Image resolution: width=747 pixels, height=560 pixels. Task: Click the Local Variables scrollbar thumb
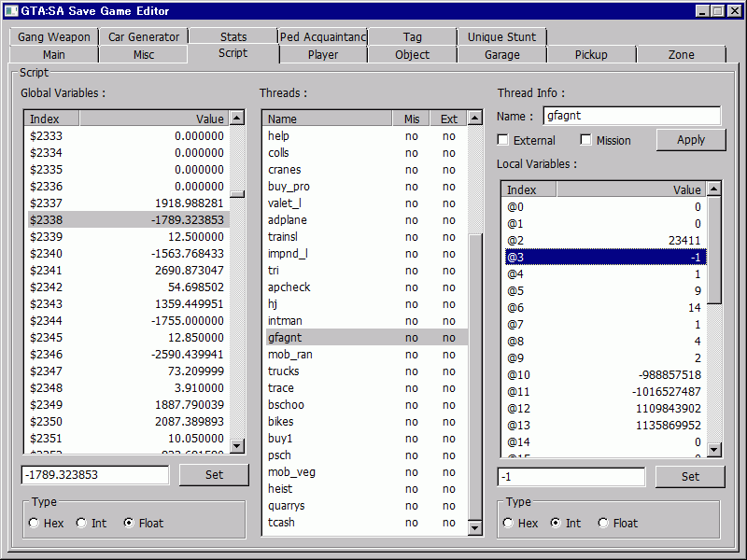pyautogui.click(x=713, y=249)
